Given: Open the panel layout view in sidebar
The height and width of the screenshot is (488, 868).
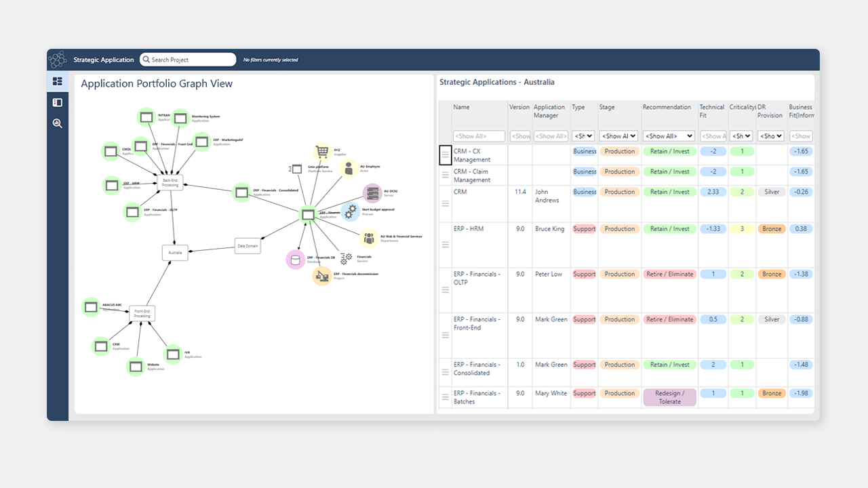Looking at the screenshot, I should (x=58, y=102).
